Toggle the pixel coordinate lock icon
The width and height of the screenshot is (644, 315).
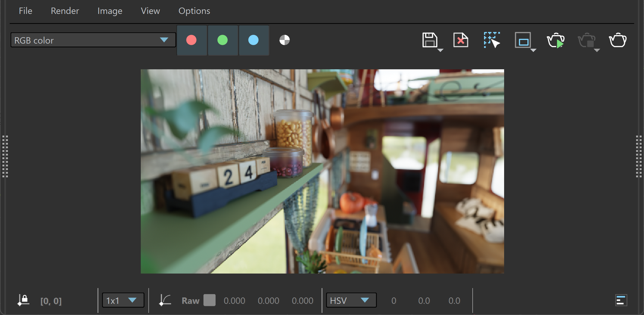pos(23,300)
